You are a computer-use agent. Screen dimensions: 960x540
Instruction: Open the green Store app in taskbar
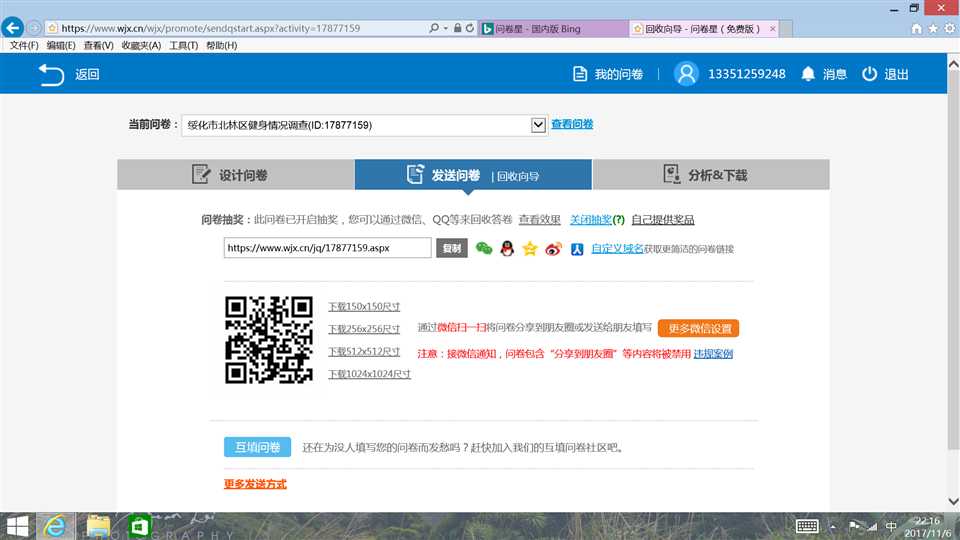click(139, 527)
